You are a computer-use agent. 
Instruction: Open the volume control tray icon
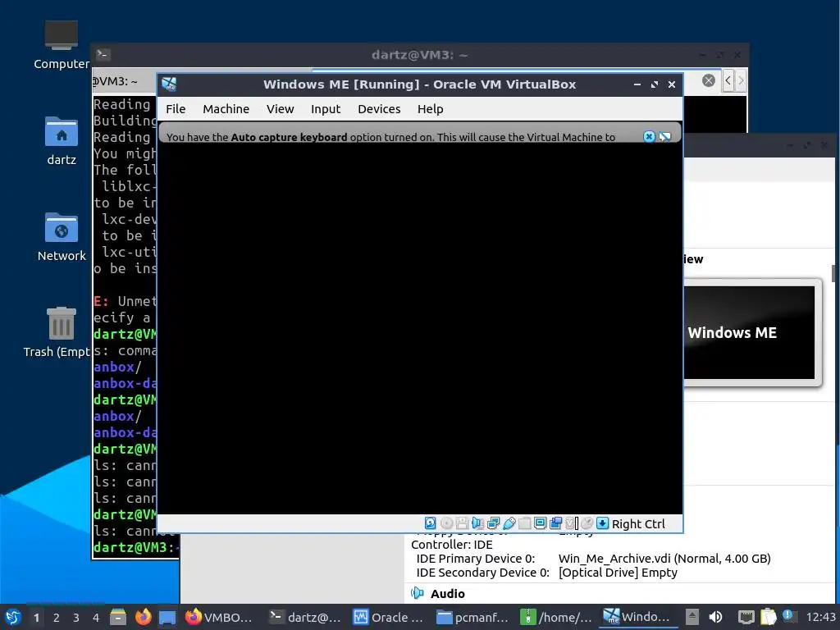coord(715,617)
